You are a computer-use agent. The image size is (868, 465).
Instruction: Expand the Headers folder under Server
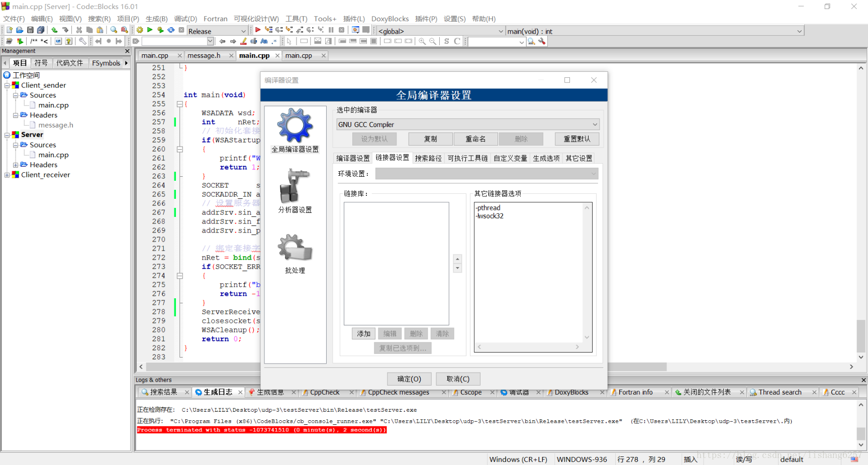pos(16,165)
